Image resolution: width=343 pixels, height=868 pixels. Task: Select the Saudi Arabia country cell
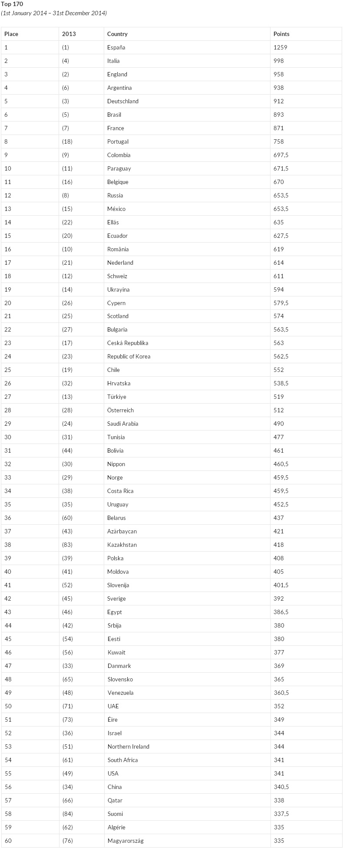(122, 424)
